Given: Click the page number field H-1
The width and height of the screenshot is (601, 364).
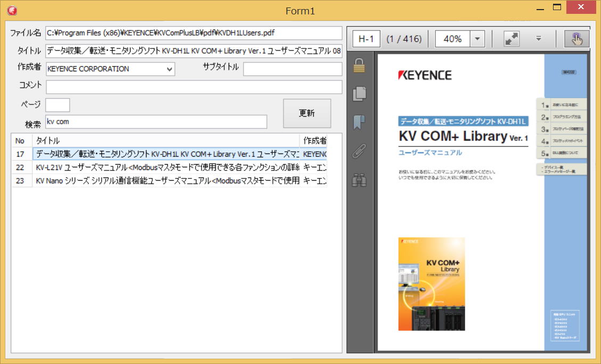Looking at the screenshot, I should 366,39.
